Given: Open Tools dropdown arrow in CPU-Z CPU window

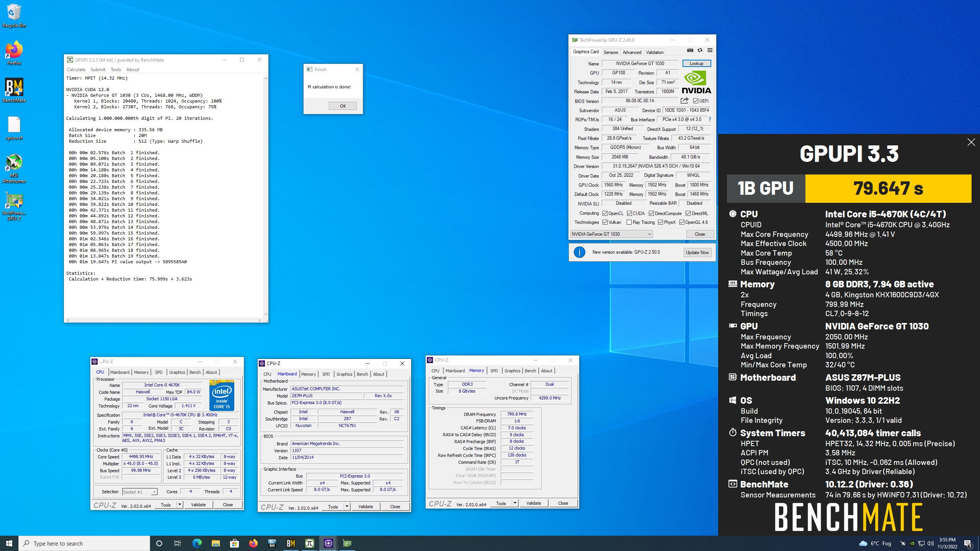Looking at the screenshot, I should click(179, 505).
